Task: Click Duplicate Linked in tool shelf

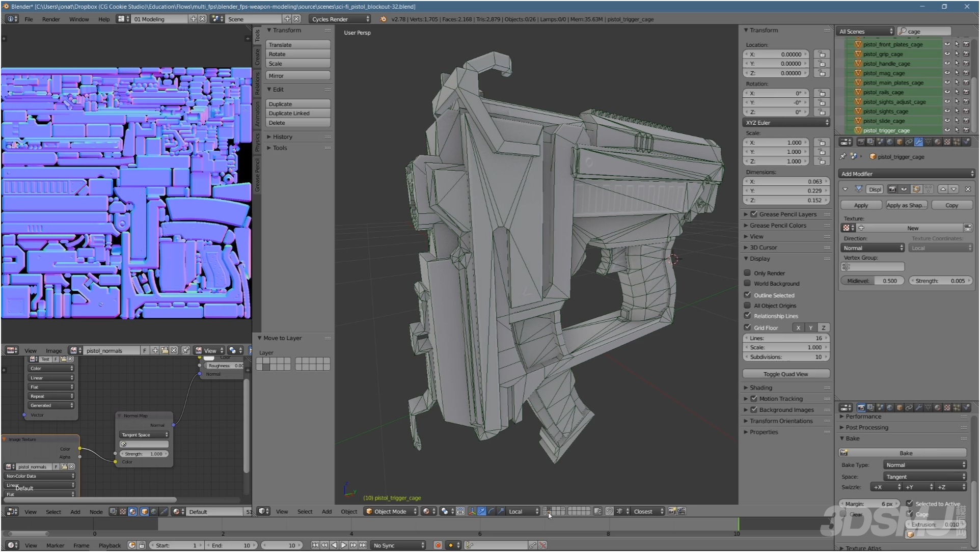Action: (298, 113)
